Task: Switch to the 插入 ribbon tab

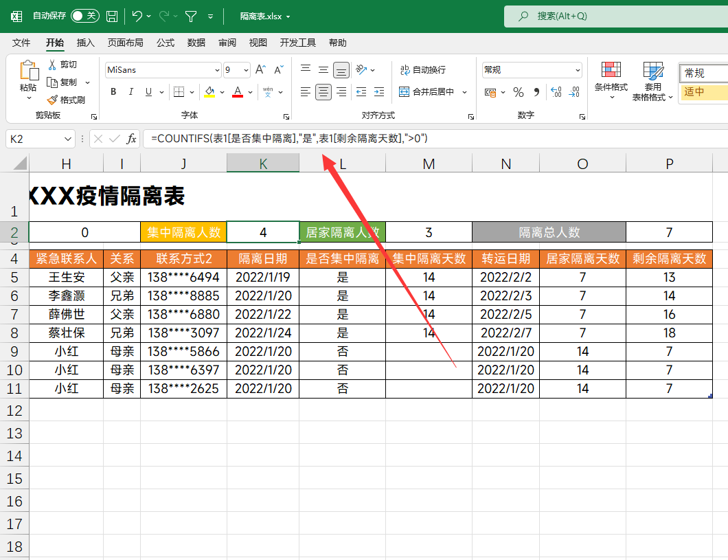Action: (x=86, y=42)
